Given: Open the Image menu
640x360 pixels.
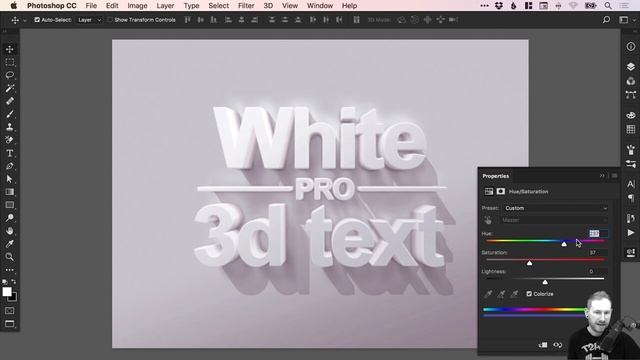Looking at the screenshot, I should [x=137, y=6].
